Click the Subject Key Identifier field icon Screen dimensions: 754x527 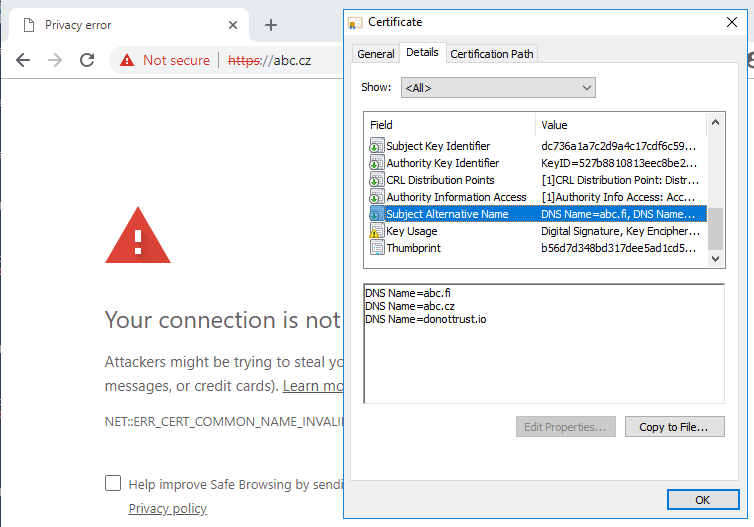[x=377, y=146]
